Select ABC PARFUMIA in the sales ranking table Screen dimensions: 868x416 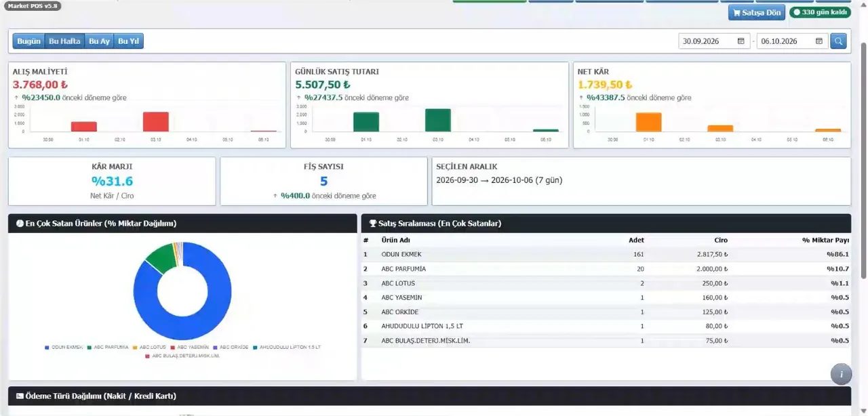pyautogui.click(x=606, y=269)
